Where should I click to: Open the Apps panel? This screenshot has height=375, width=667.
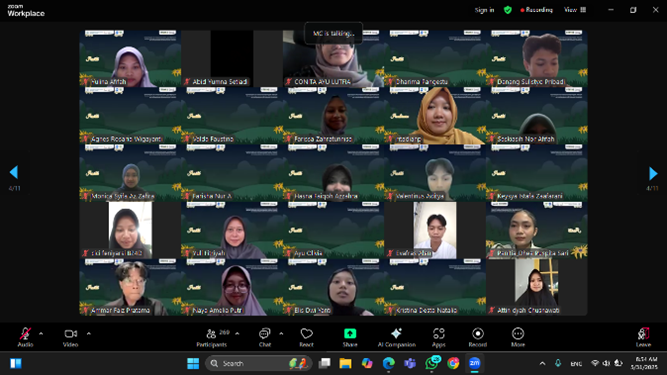(x=439, y=337)
